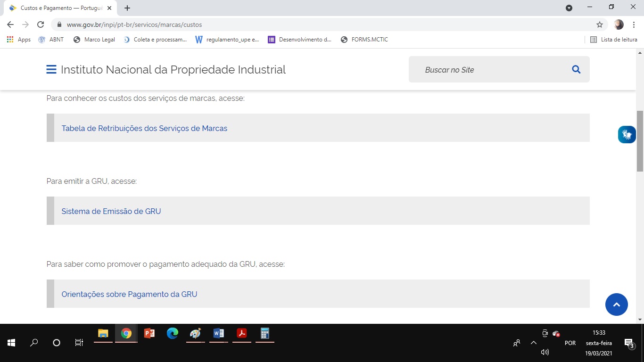Reload the current page
The width and height of the screenshot is (644, 362).
click(x=41, y=25)
